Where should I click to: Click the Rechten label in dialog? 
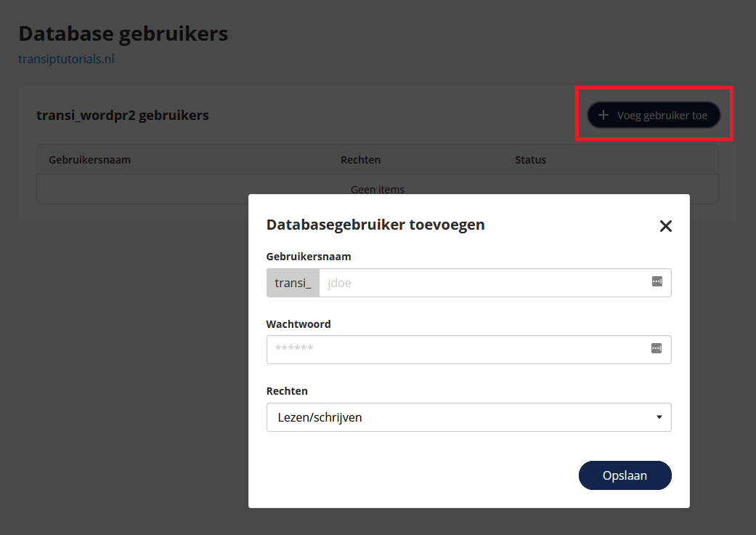[x=287, y=391]
